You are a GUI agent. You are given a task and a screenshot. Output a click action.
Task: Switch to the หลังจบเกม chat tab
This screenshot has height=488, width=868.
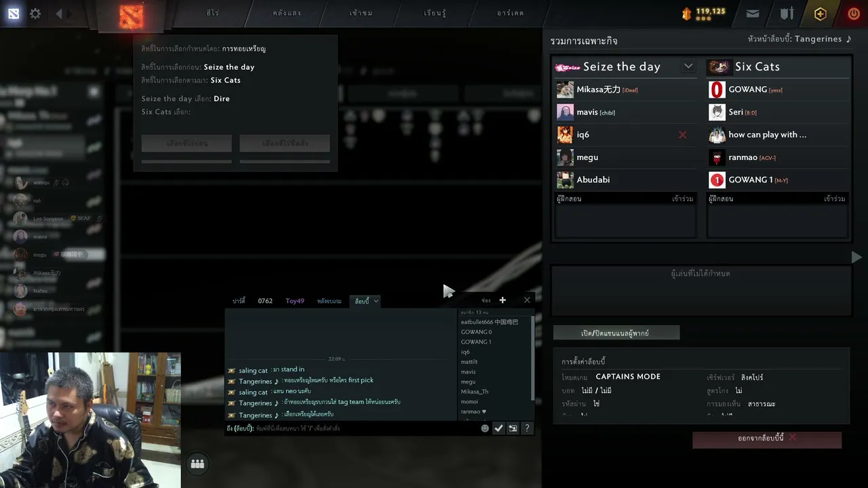pyautogui.click(x=330, y=301)
